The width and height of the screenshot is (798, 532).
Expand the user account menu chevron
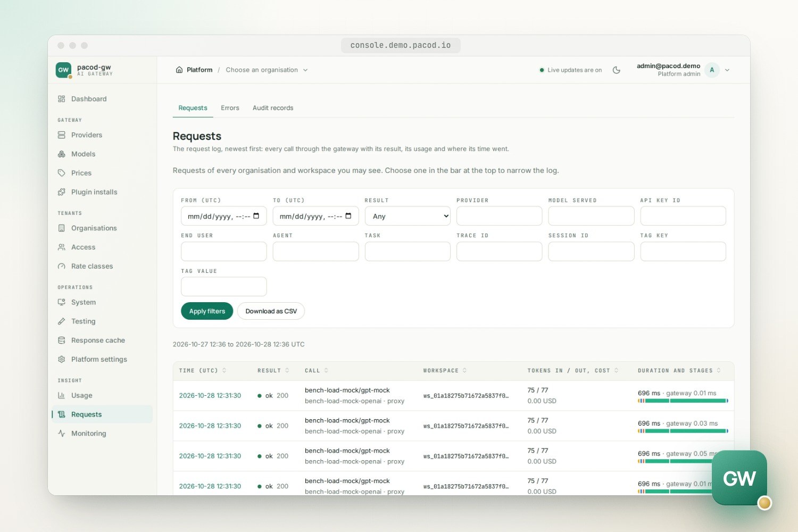727,70
